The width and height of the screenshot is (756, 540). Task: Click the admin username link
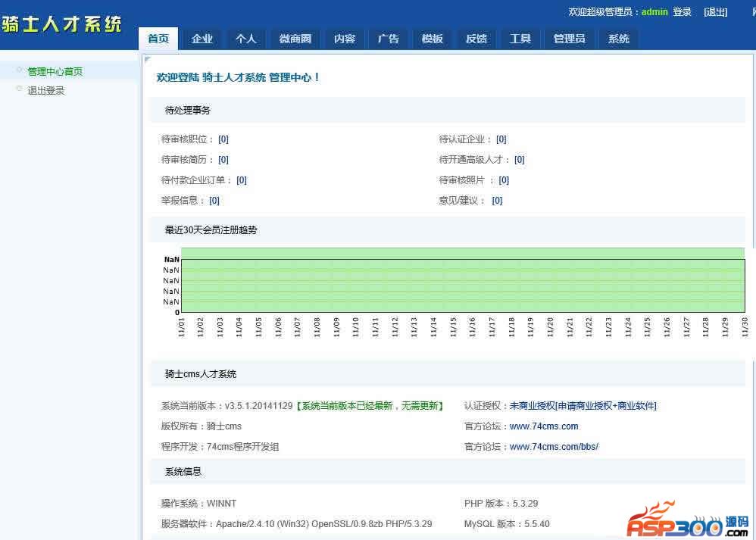click(654, 12)
